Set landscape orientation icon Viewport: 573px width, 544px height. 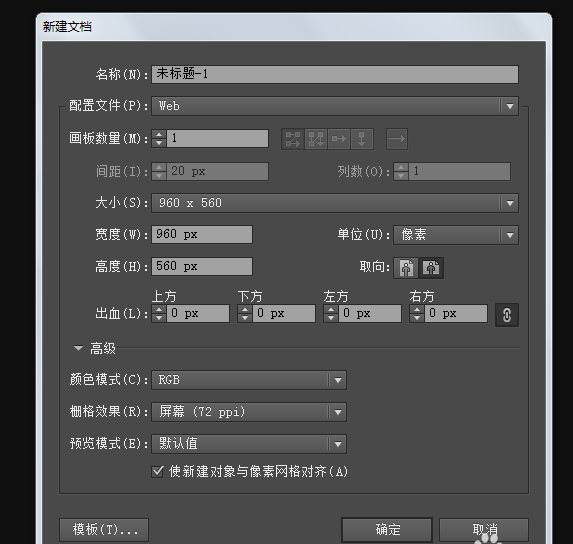431,268
